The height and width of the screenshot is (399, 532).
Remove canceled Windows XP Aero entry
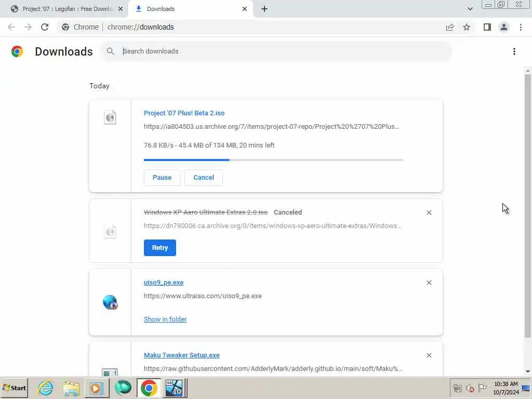pos(429,212)
